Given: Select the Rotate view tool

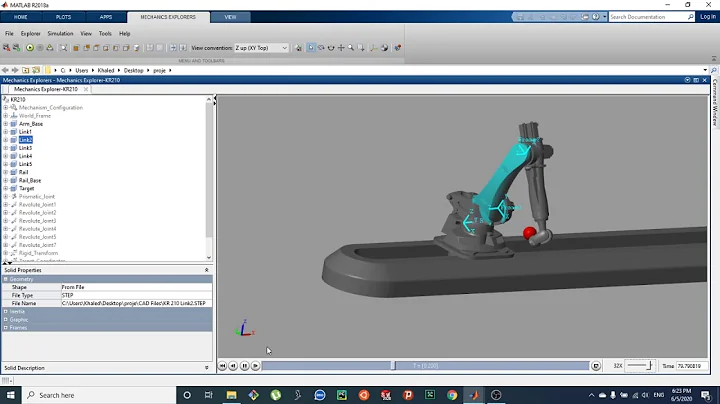Looking at the screenshot, I should pos(321,48).
